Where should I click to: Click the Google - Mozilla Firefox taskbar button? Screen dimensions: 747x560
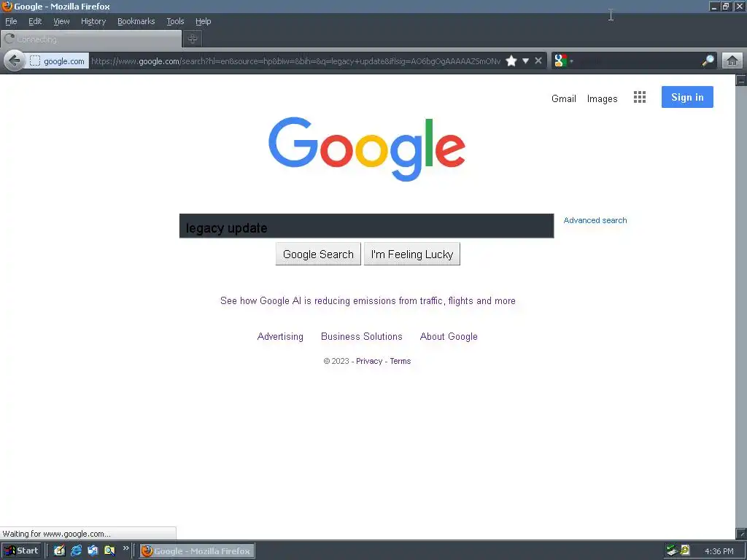coord(197,551)
